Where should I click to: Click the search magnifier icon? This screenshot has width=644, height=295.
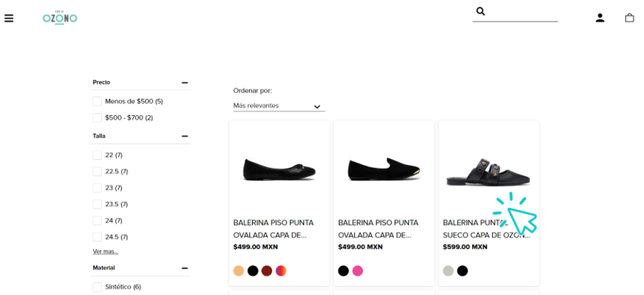click(x=480, y=11)
